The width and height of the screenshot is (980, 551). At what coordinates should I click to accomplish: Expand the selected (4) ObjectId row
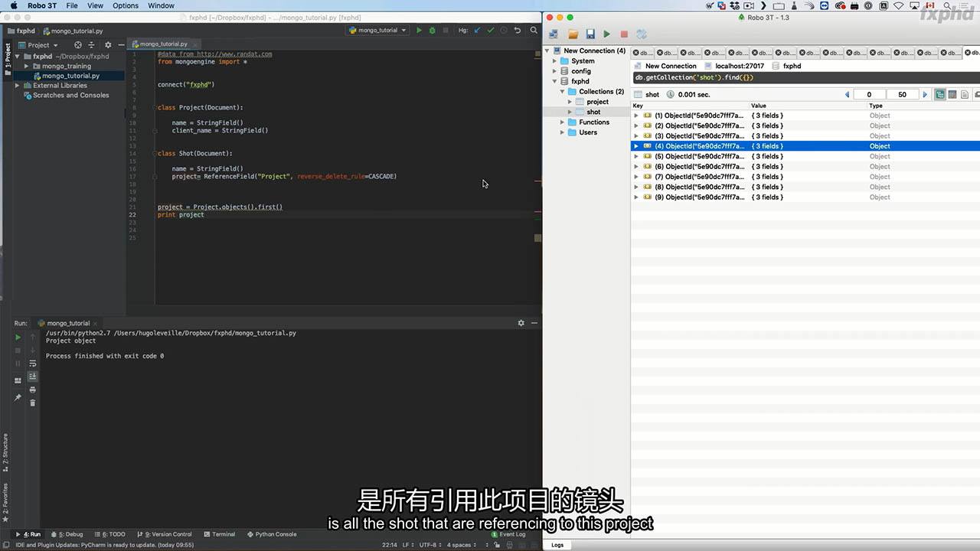[x=636, y=146]
